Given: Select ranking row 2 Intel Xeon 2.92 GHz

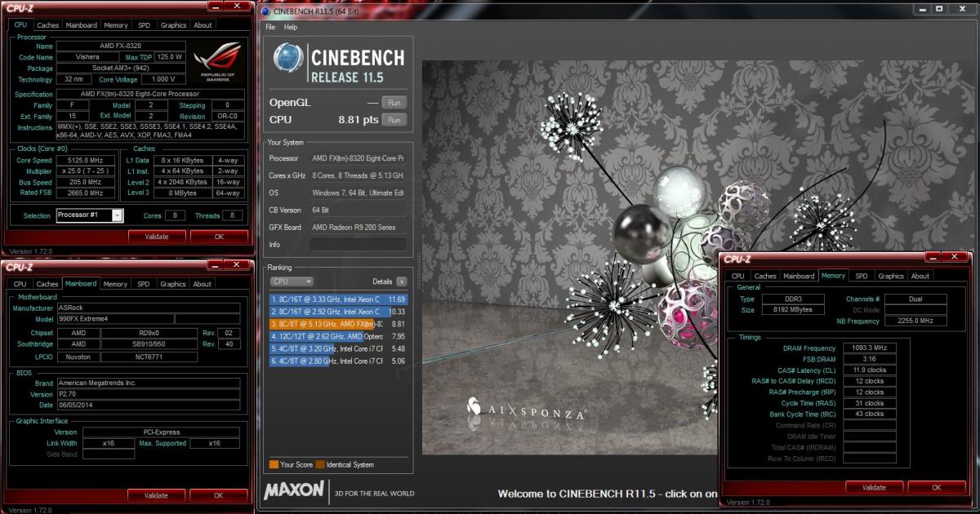Looking at the screenshot, I should tap(338, 312).
